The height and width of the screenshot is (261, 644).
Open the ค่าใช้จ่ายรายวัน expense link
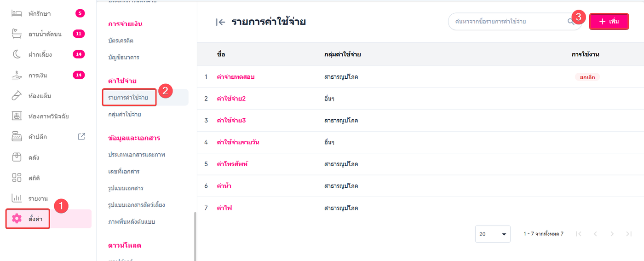coord(238,142)
